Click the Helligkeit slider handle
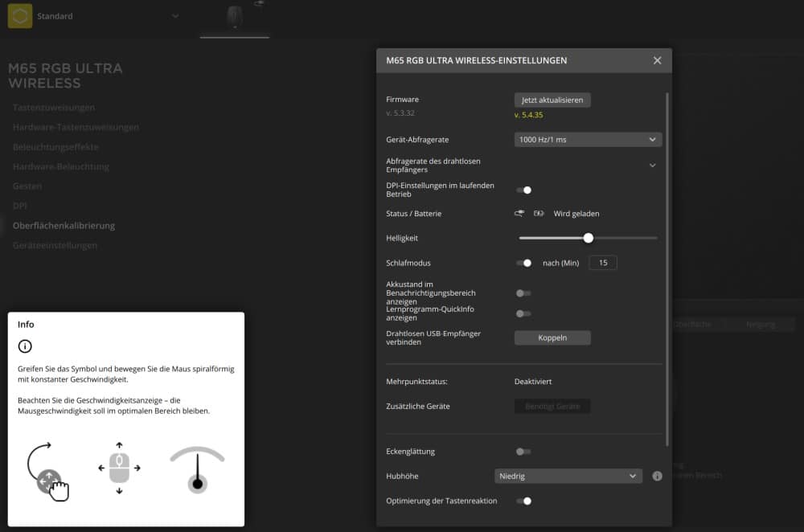804x532 pixels. 589,238
